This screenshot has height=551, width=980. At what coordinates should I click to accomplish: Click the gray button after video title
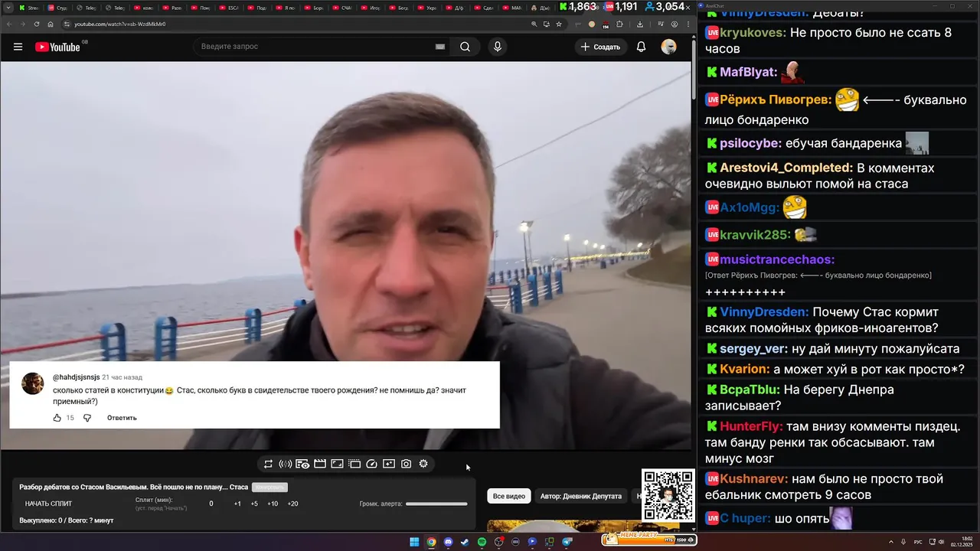tap(269, 487)
